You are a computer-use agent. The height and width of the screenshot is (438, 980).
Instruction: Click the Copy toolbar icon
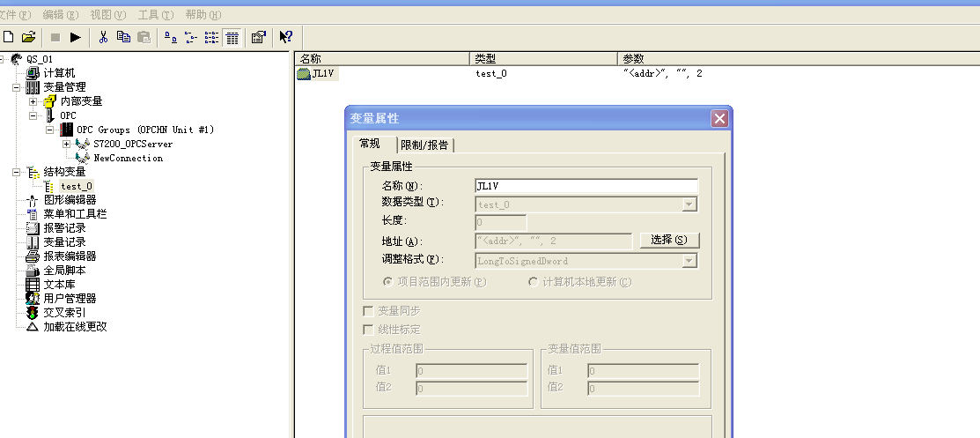[x=124, y=38]
